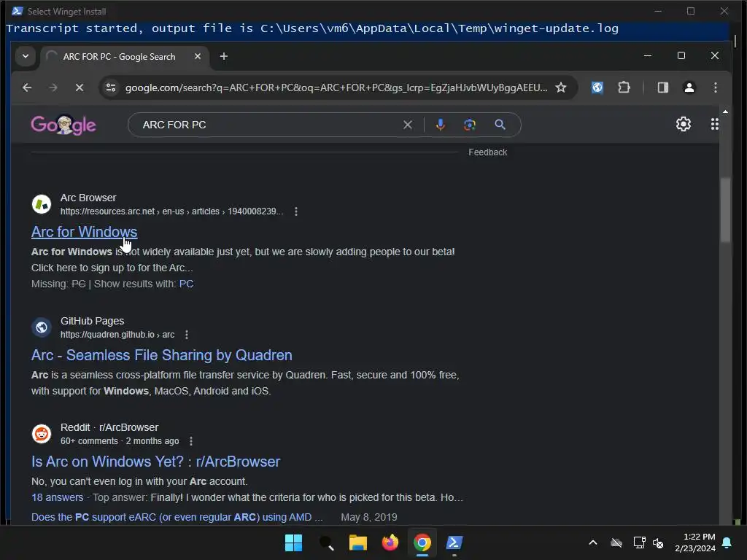This screenshot has height=560, width=747.
Task: Clear the search box text
Action: click(408, 125)
